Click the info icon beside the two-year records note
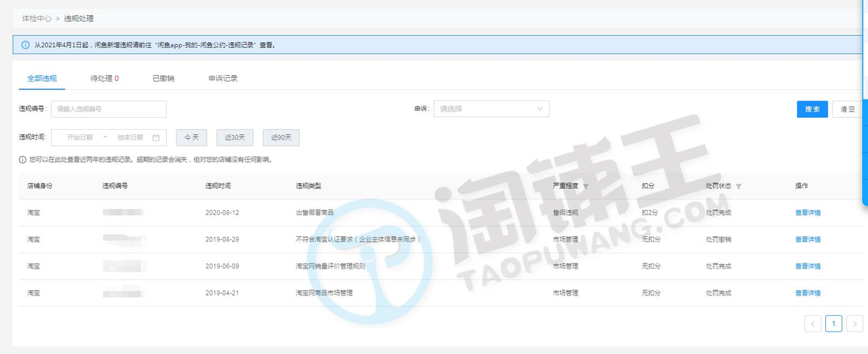The height and width of the screenshot is (354, 868). (x=23, y=160)
